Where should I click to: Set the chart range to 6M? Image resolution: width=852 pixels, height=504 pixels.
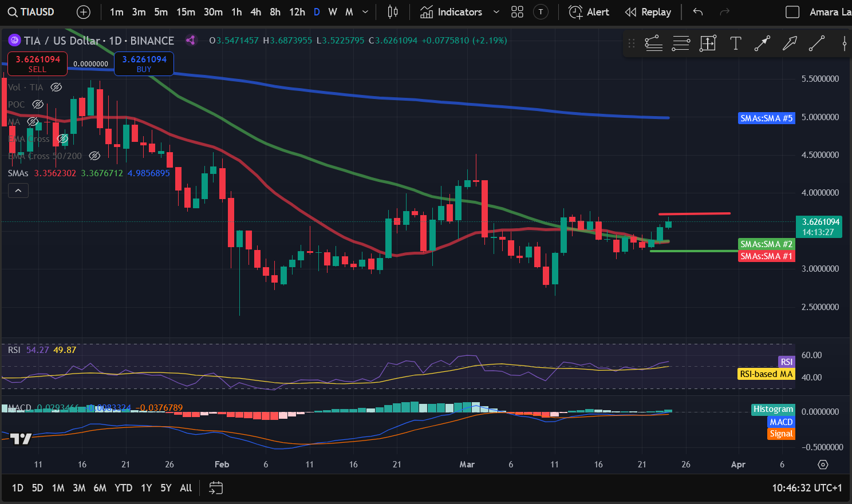[100, 488]
